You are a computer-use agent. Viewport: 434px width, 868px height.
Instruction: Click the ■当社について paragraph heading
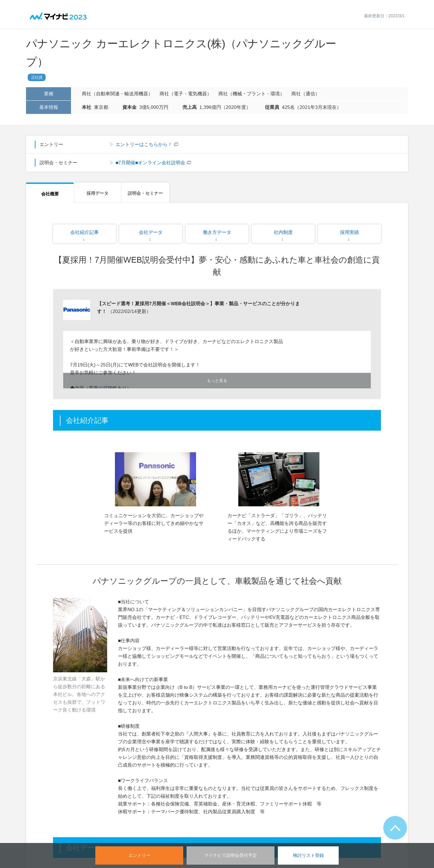point(133,602)
